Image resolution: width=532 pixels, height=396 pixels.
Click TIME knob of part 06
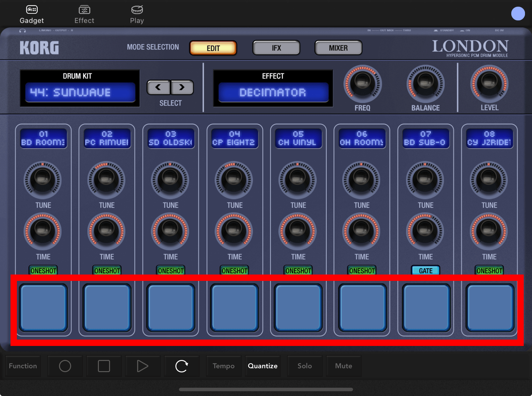click(361, 231)
